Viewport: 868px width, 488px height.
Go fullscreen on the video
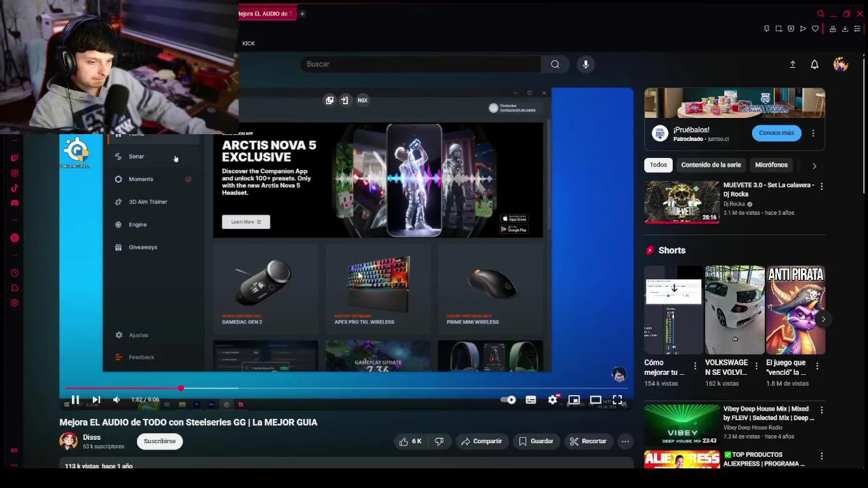coord(617,400)
